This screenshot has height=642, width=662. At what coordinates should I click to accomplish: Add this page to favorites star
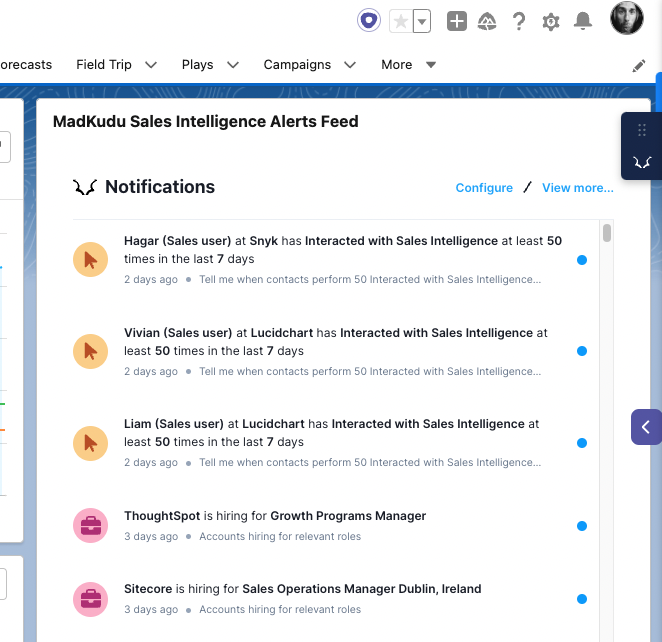[x=401, y=21]
